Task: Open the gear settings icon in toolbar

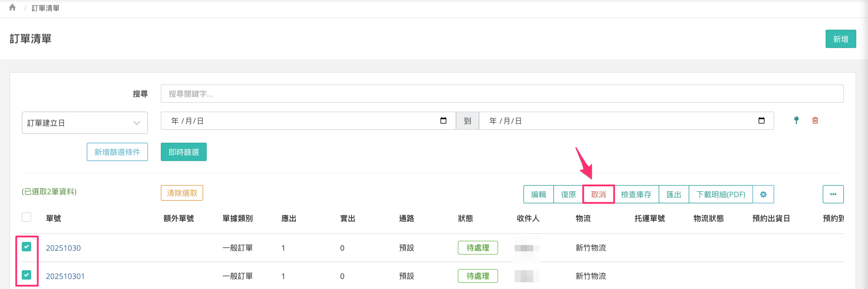Action: (x=763, y=194)
